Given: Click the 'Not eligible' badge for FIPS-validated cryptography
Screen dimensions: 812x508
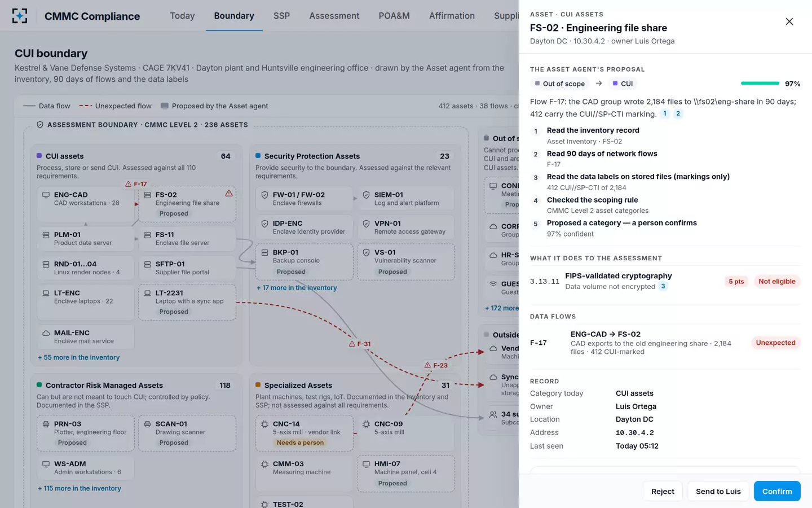Looking at the screenshot, I should pos(776,281).
